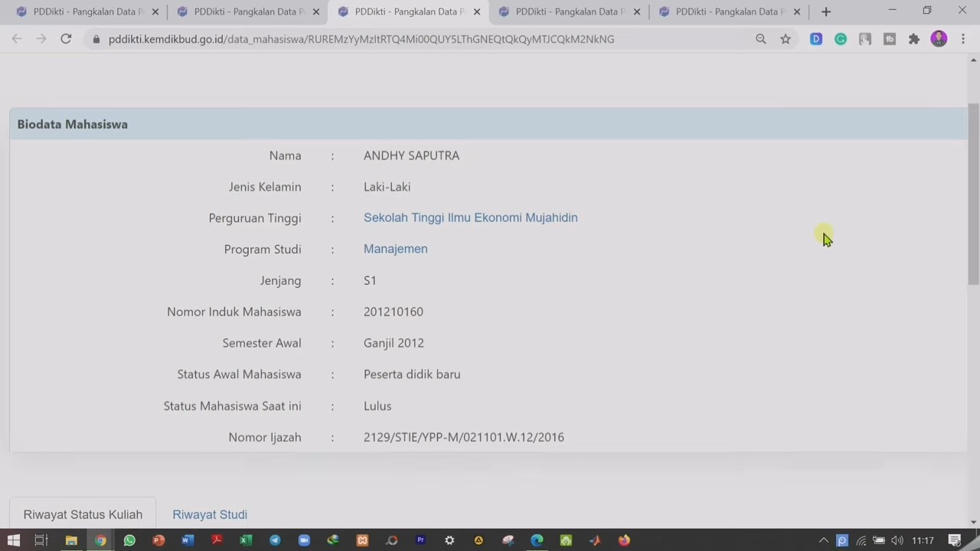Open WhatsApp from taskbar

(129, 540)
